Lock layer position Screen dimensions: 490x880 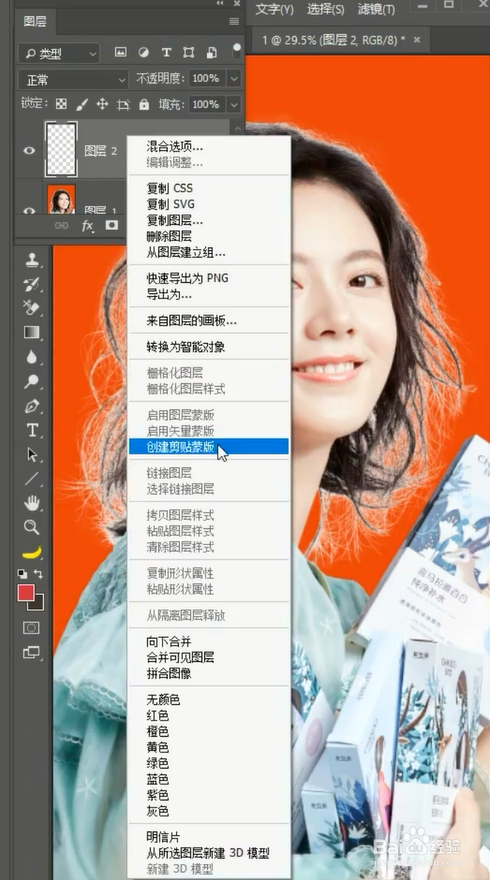click(x=102, y=104)
